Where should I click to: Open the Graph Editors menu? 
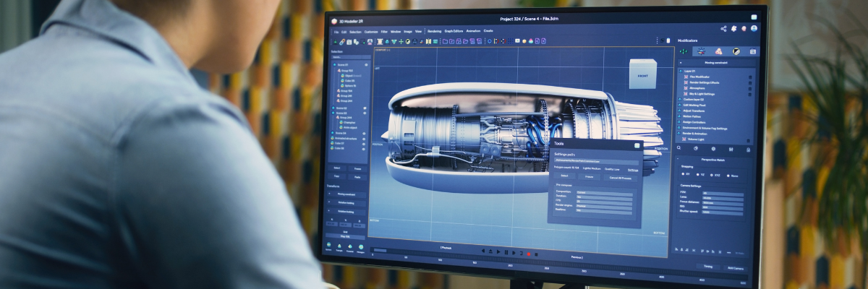click(x=454, y=31)
